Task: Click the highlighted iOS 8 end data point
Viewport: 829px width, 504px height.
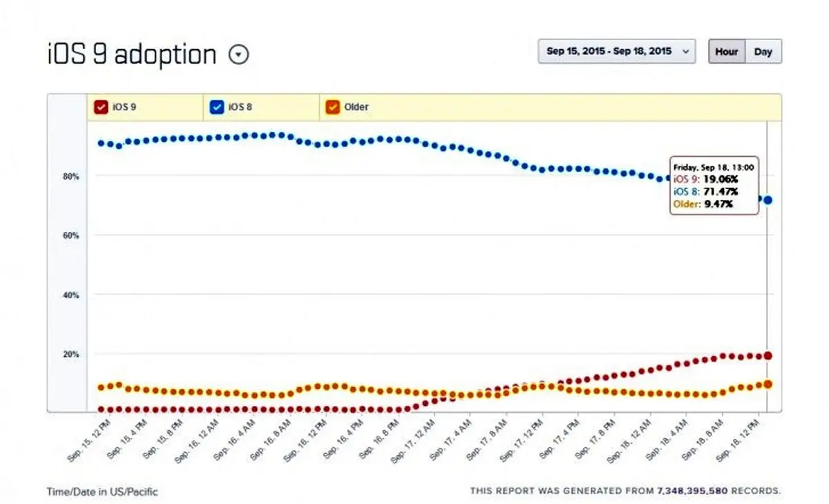Action: (x=768, y=200)
